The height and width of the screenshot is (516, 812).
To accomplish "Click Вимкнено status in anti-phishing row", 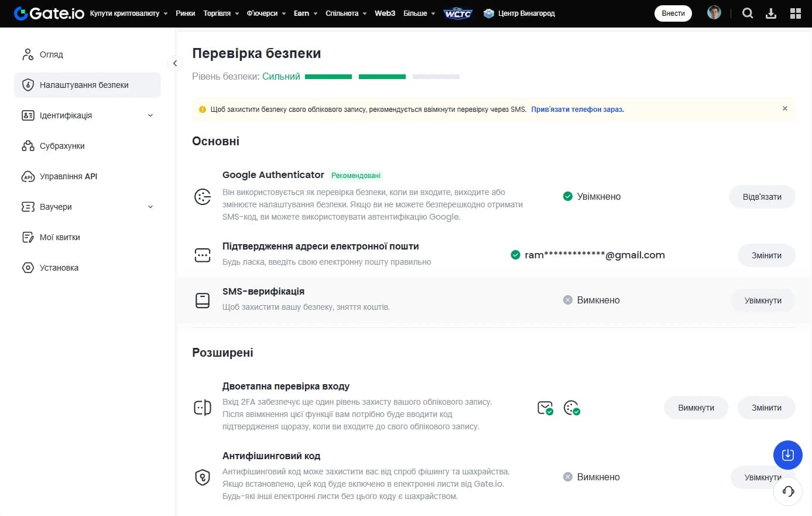I will [591, 477].
